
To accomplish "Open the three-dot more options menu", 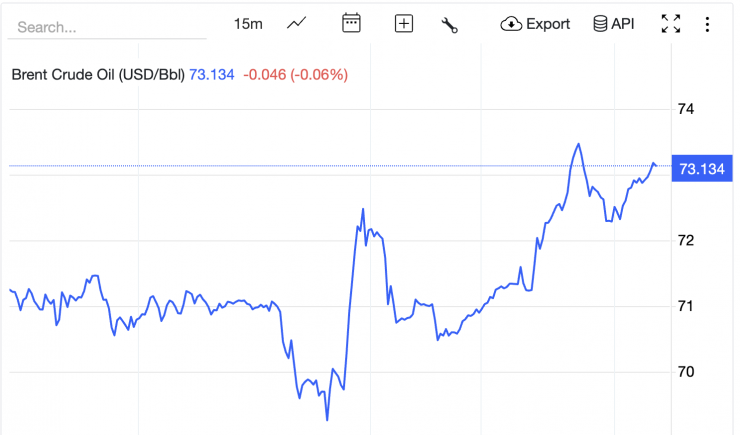I will click(708, 24).
